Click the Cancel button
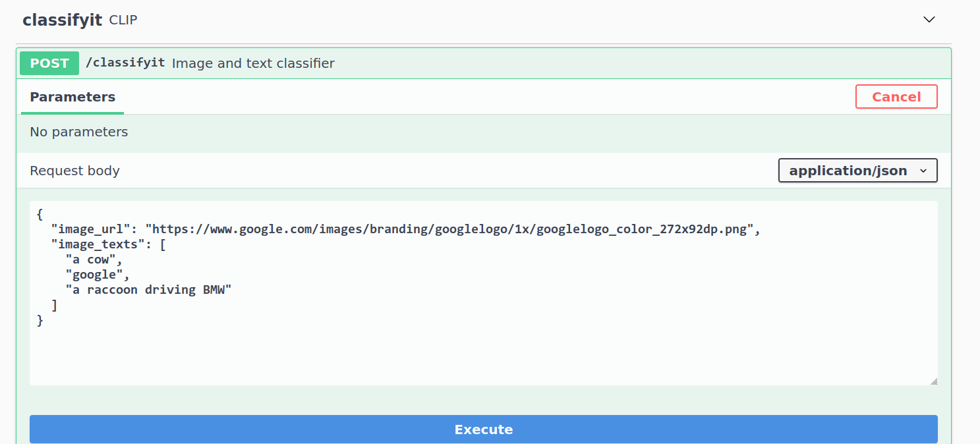This screenshot has height=444, width=980. 896,96
